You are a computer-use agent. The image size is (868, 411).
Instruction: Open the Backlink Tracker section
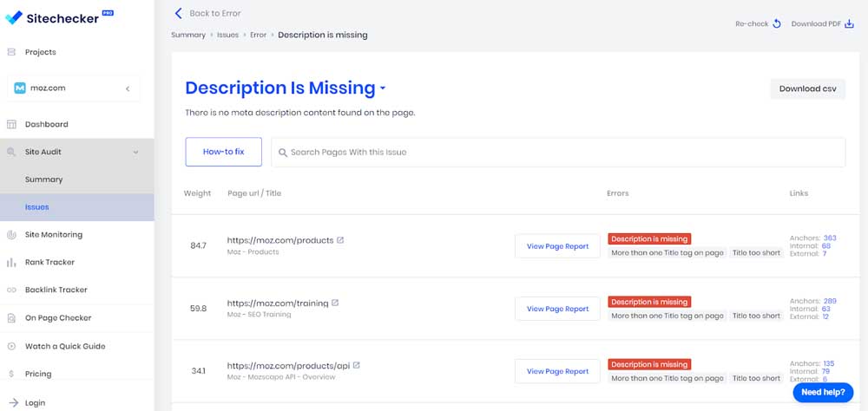tap(56, 290)
